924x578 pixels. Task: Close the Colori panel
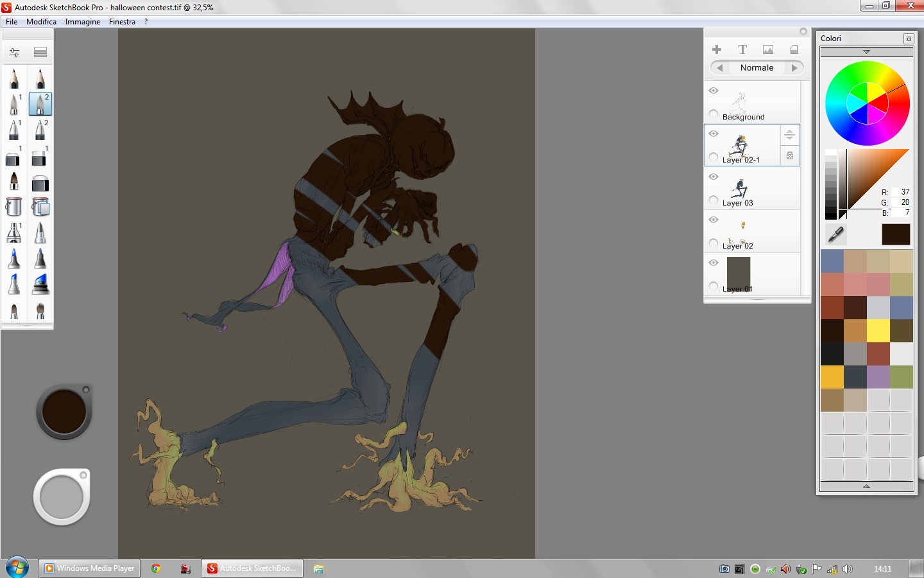coord(909,39)
